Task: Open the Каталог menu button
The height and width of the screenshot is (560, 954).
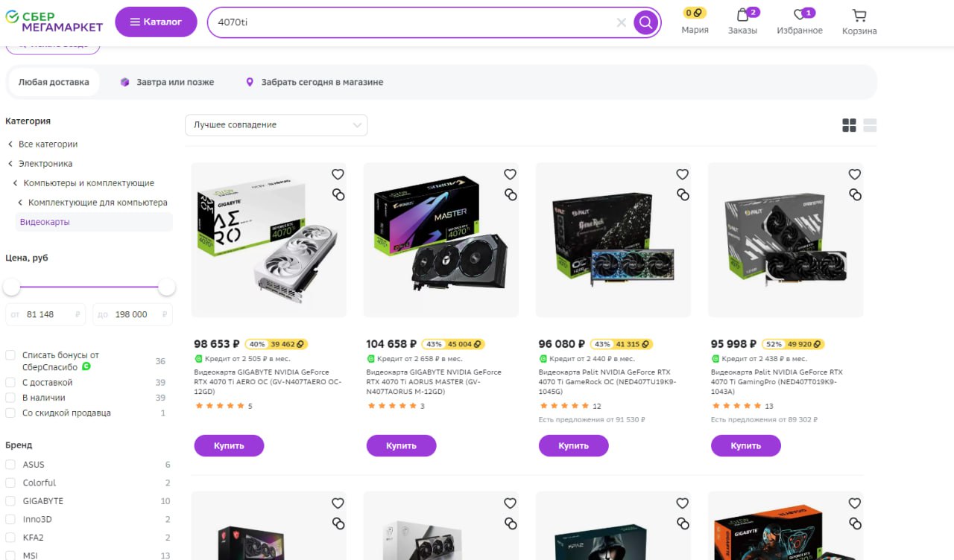Action: pyautogui.click(x=156, y=22)
